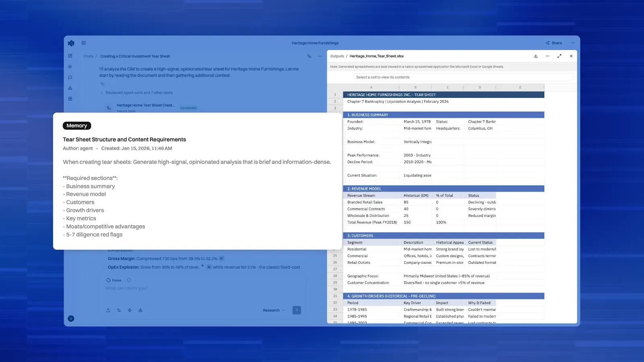Image resolution: width=644 pixels, height=362 pixels.
Task: Click the user avatar V at bottom-left
Action: coord(71,319)
